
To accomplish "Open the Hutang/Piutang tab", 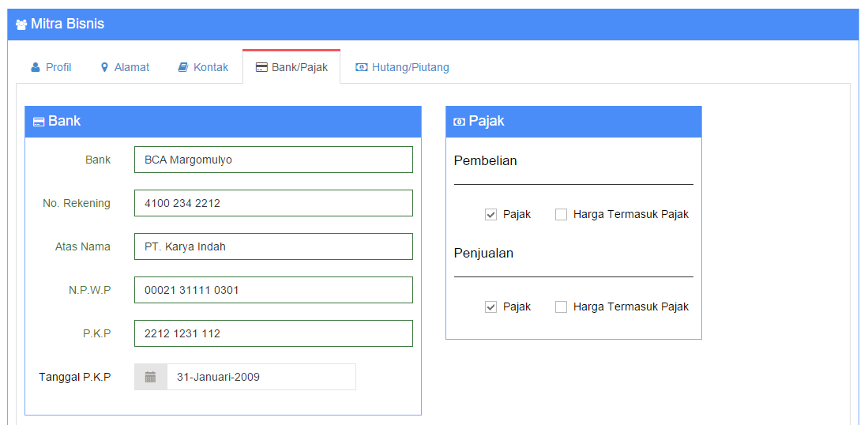I will 402,67.
